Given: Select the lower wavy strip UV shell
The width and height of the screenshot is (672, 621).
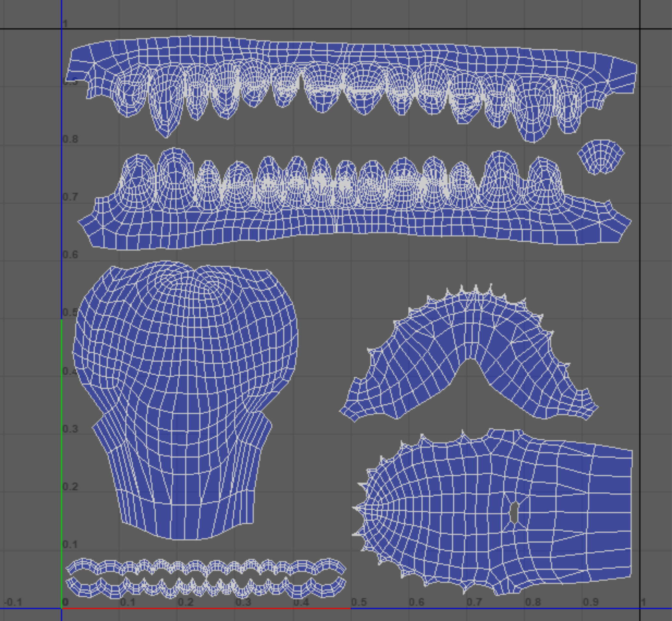Looking at the screenshot, I should pos(206,588).
